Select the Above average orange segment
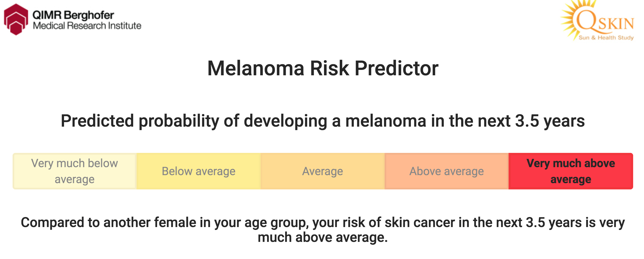644x259 pixels. point(447,171)
